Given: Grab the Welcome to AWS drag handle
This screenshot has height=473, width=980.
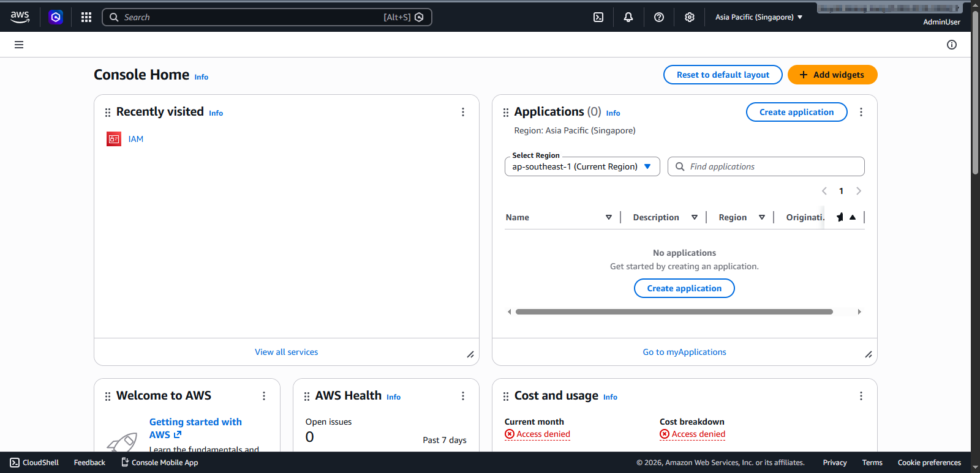Looking at the screenshot, I should click(108, 397).
